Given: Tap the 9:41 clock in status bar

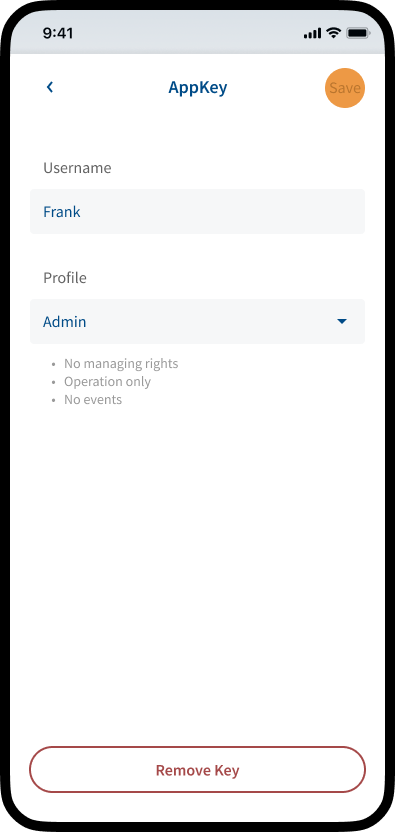Looking at the screenshot, I should click(x=58, y=33).
